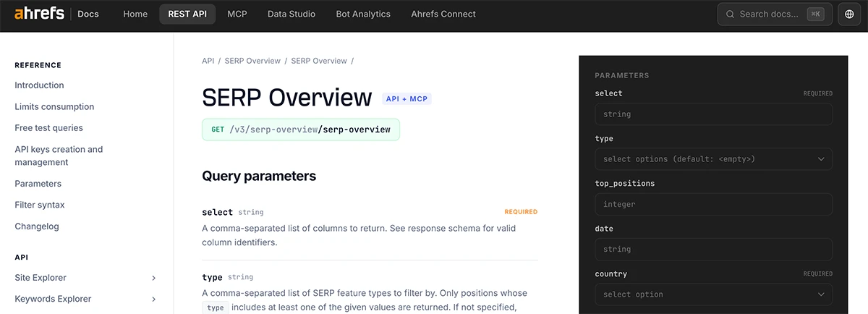Click the GET /v3/serp-overview endpoint box
The height and width of the screenshot is (314, 868).
[x=301, y=130]
